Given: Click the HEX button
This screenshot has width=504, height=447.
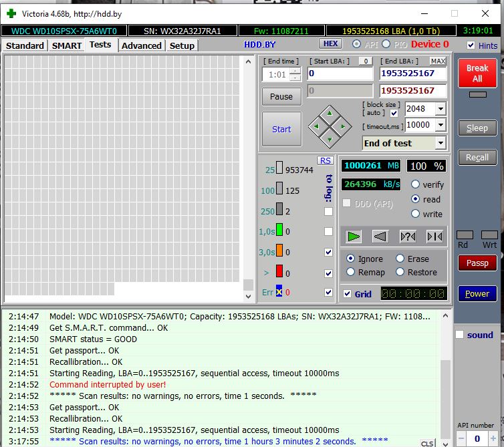Looking at the screenshot, I should [x=330, y=43].
